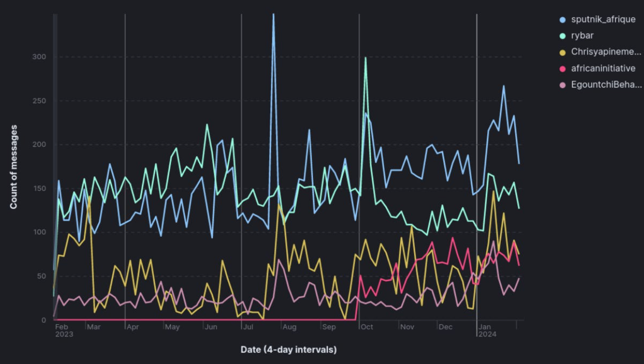Viewport: 644px width, 364px height.
Task: Toggle the sputnik_afrique legend entry
Action: point(597,19)
